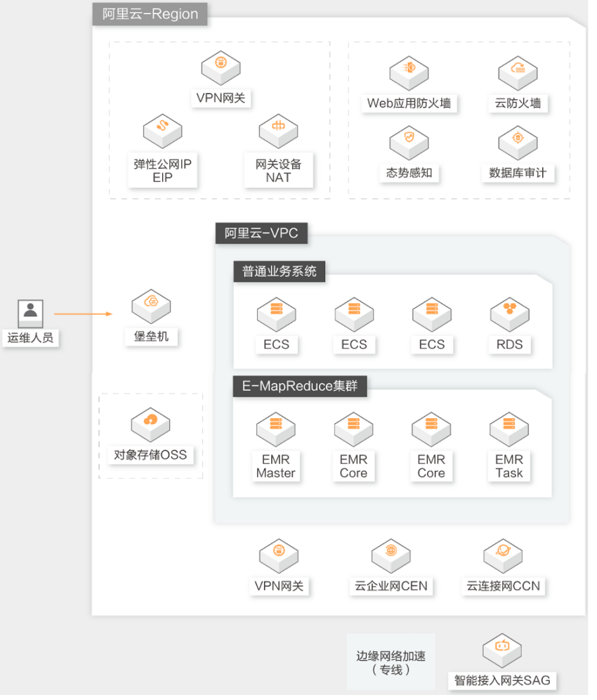Viewport: 597px width, 700px height.
Task: Click the 边缘网络加速（专线）box
Action: 391,663
